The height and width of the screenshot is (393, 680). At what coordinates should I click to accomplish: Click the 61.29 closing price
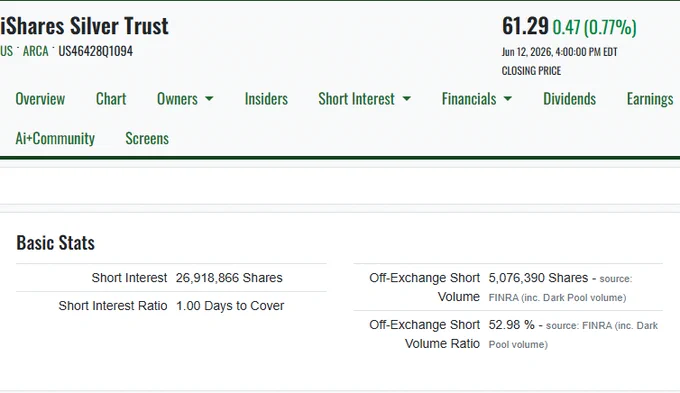coord(525,26)
